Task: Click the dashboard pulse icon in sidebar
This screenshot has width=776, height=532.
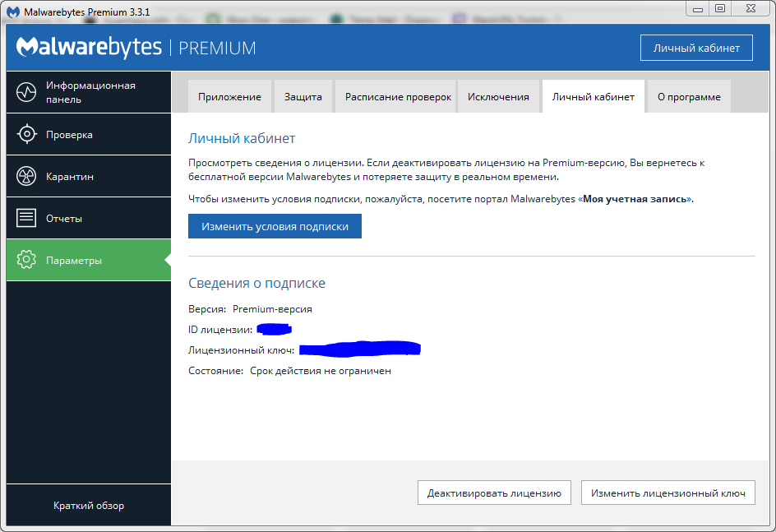Action: 26,92
